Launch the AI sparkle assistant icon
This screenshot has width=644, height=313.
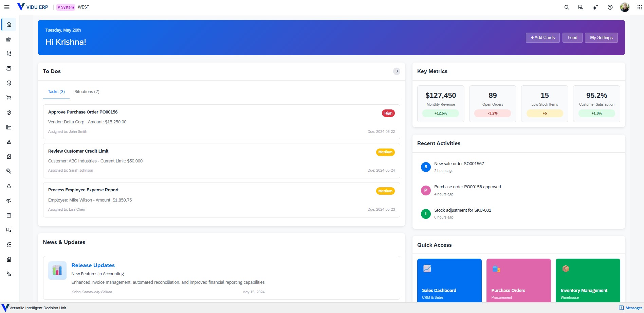(595, 7)
